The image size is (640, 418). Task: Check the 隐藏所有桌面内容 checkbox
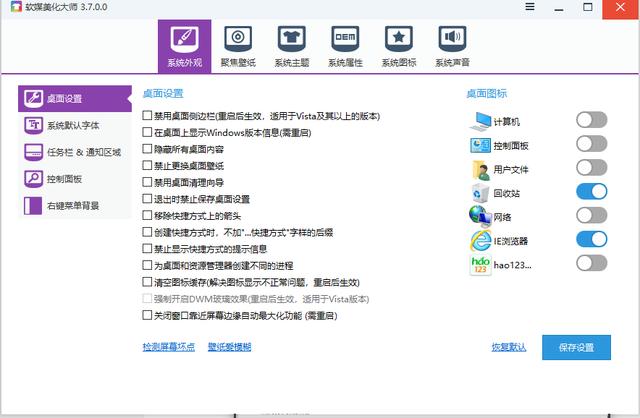pos(148,149)
